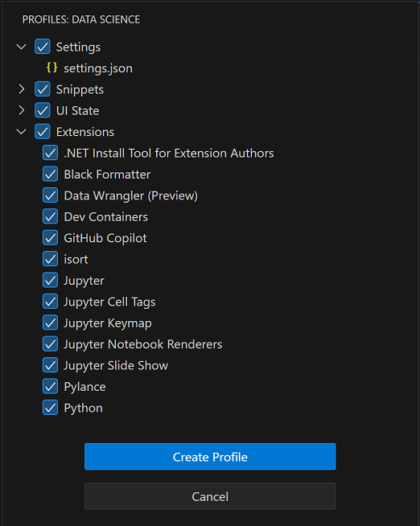The height and width of the screenshot is (526, 420).
Task: Expand the Snippets tree node
Action: tap(22, 89)
